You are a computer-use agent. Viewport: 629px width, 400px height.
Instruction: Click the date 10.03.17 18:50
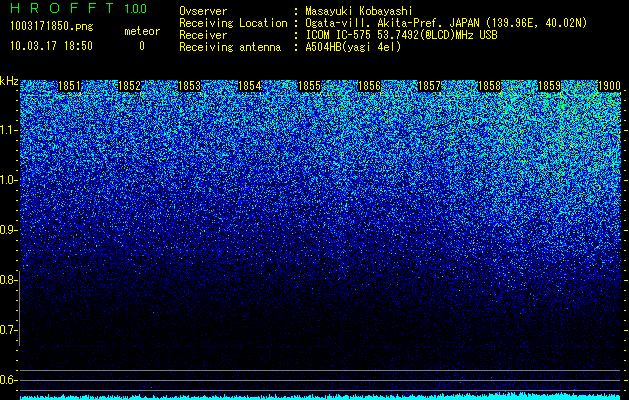[x=51, y=46]
